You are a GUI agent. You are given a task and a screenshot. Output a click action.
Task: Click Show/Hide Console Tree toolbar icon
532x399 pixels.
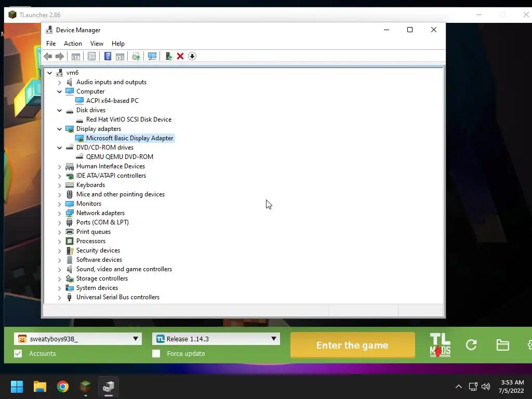click(x=76, y=56)
